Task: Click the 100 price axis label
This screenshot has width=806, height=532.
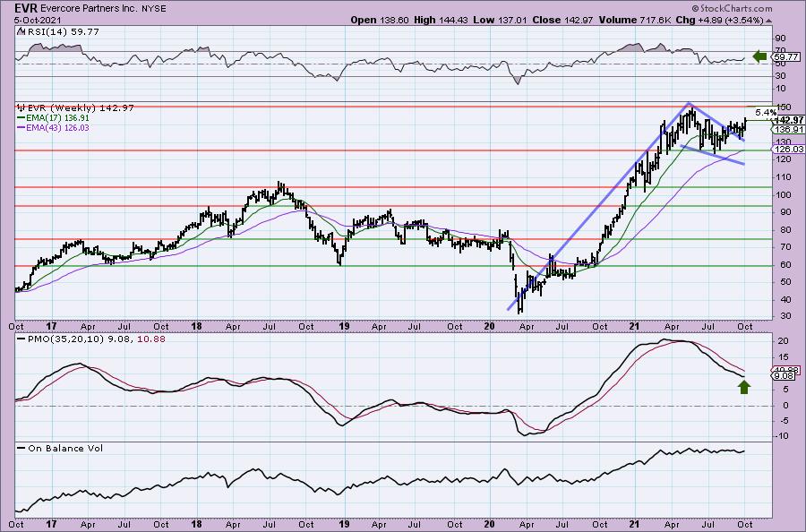Action: point(784,194)
